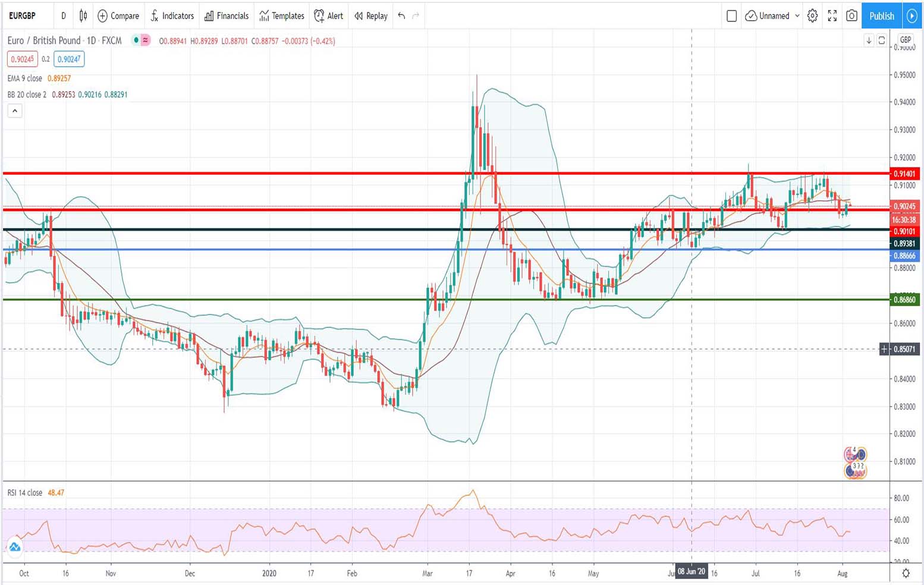Image resolution: width=924 pixels, height=585 pixels.
Task: Toggle the chart visibility checkbox near Publish
Action: [x=732, y=16]
